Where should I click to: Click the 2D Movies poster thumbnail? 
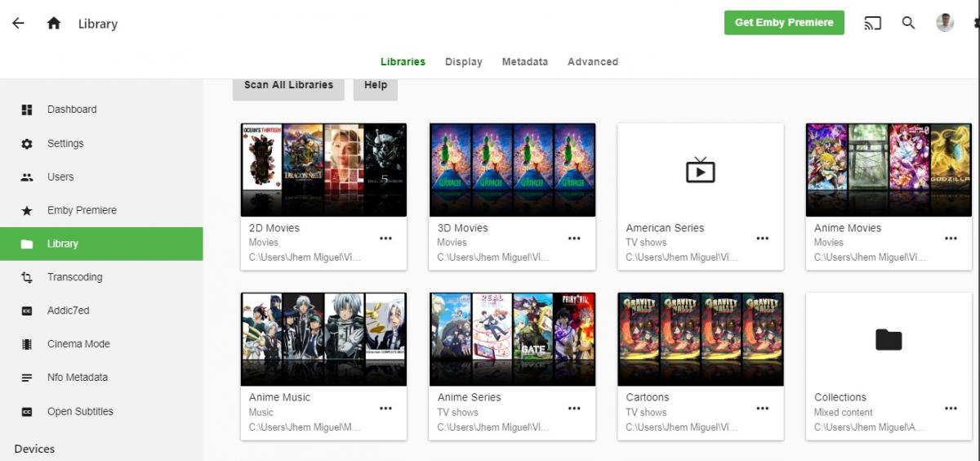tap(323, 170)
